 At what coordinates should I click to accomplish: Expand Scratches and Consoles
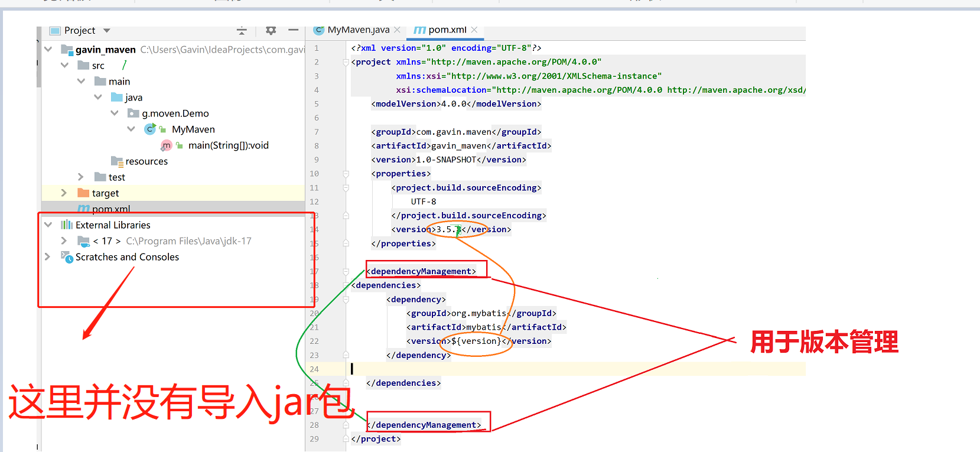pos(48,256)
